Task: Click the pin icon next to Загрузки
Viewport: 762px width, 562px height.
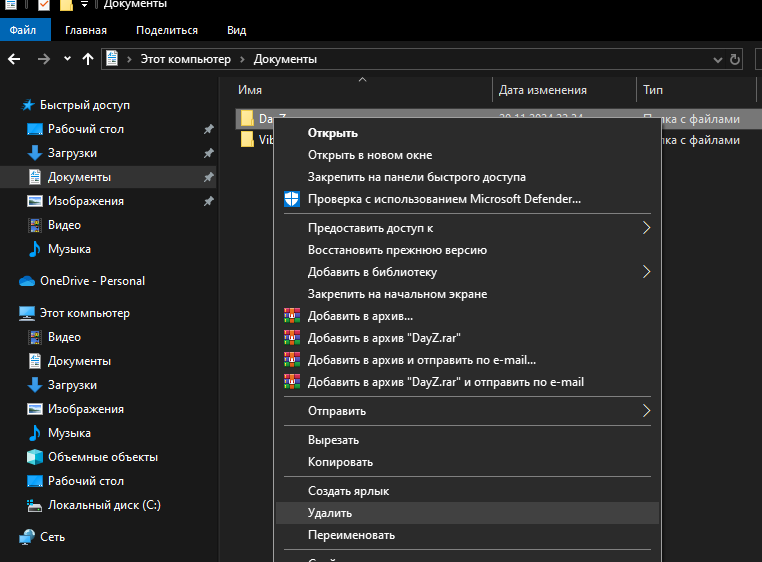Action: point(208,153)
